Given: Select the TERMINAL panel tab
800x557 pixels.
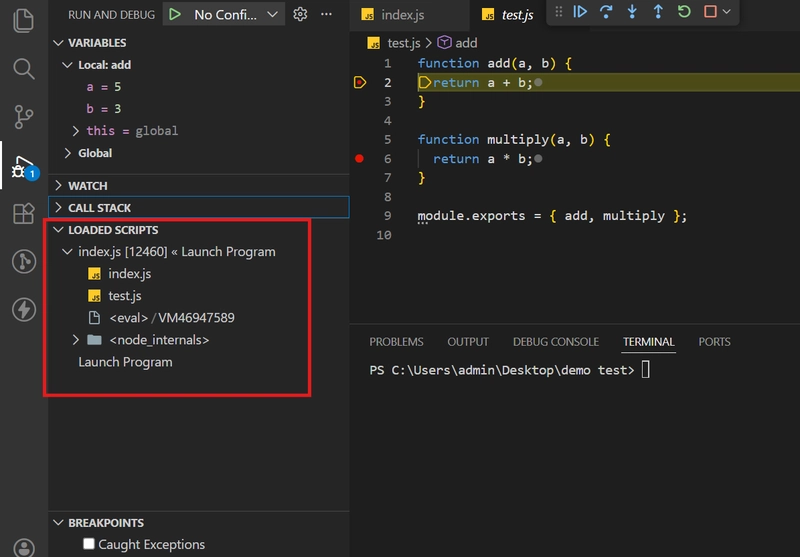Looking at the screenshot, I should tap(648, 342).
